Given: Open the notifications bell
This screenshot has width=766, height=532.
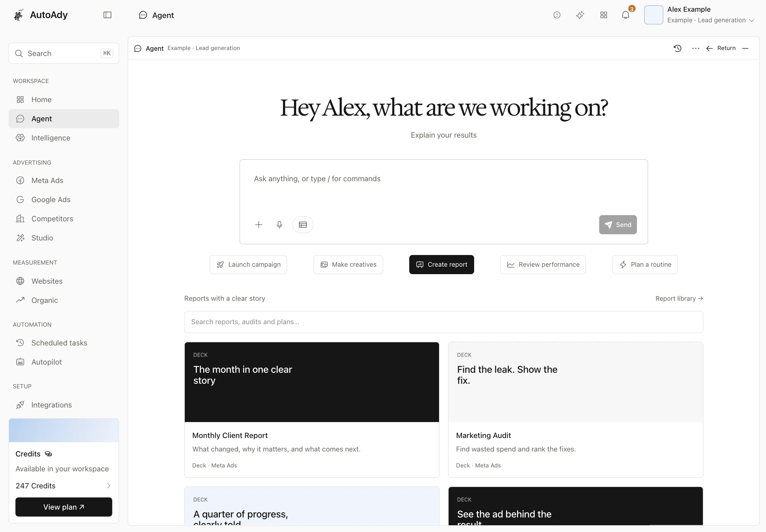Looking at the screenshot, I should click(626, 15).
